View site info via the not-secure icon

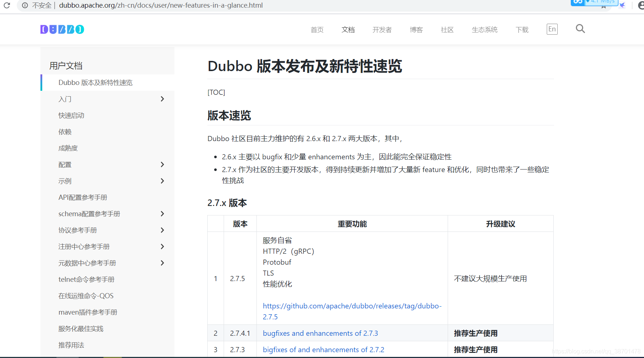pos(25,5)
